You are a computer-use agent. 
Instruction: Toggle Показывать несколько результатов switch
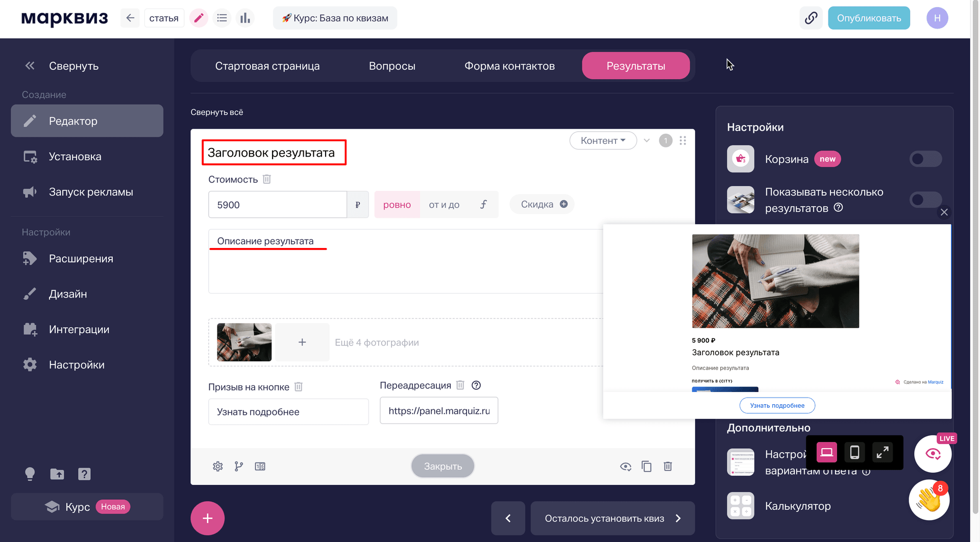pos(925,200)
